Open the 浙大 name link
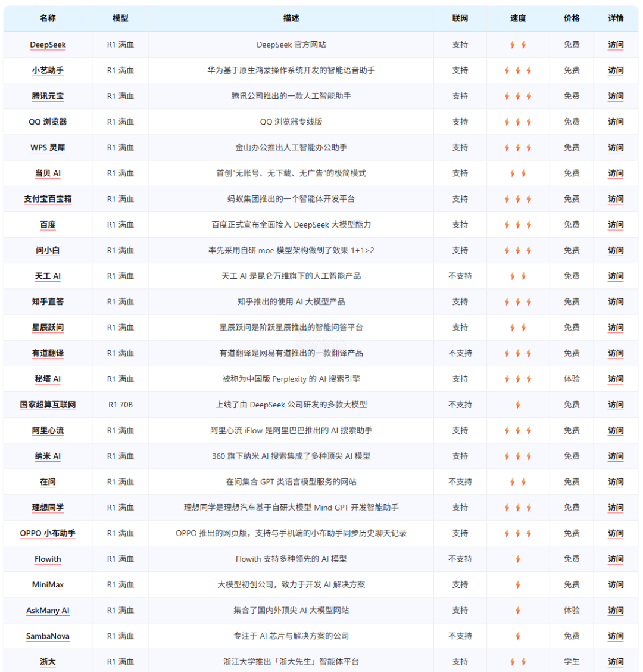This screenshot has height=672, width=643. coord(48,662)
